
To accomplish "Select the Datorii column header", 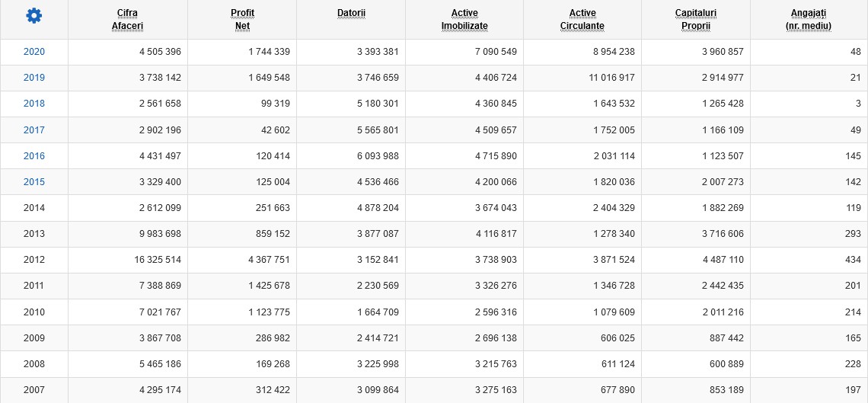I will click(351, 13).
